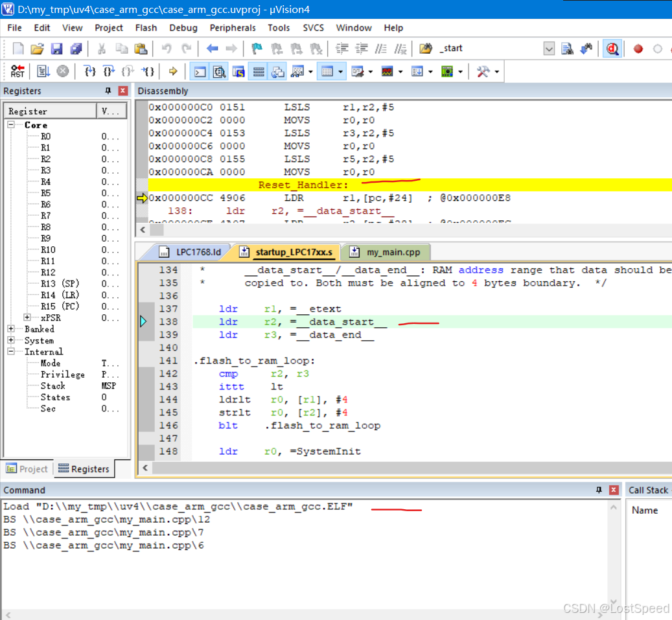The image size is (672, 620).
Task: Toggle the Memory window icon
Action: point(327,71)
